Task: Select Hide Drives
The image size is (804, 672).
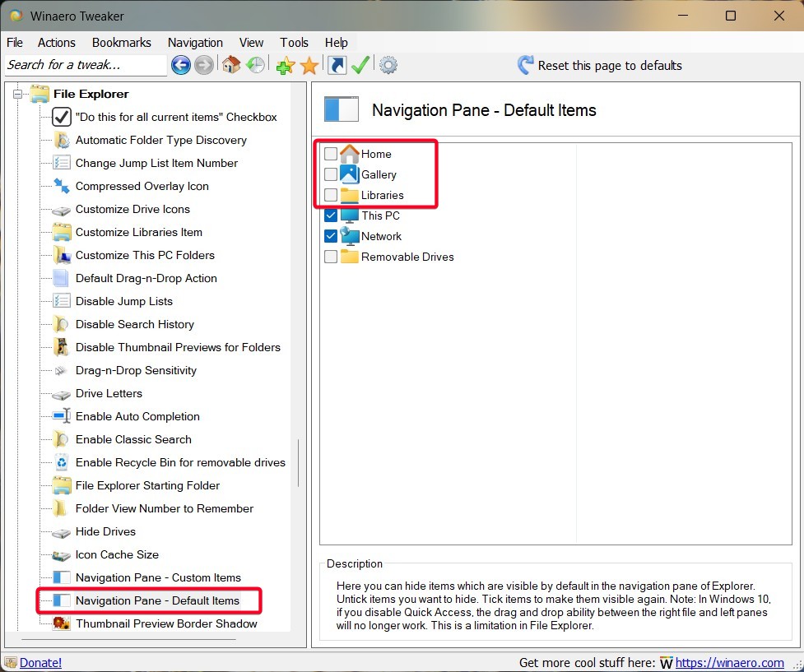Action: (x=105, y=531)
